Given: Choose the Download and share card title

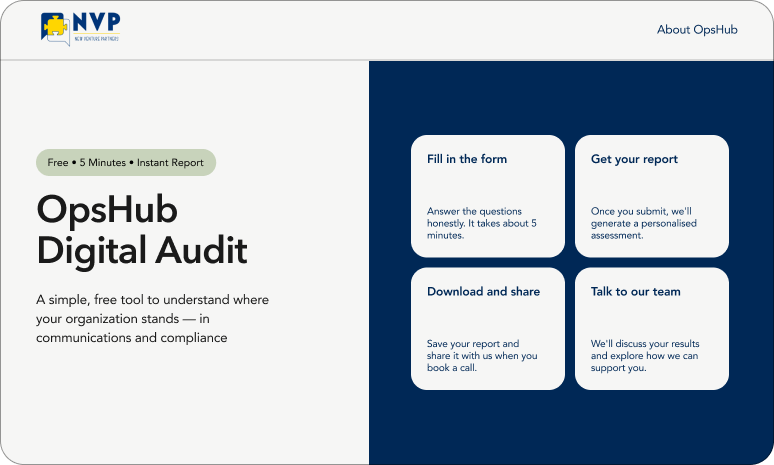Looking at the screenshot, I should point(483,292).
